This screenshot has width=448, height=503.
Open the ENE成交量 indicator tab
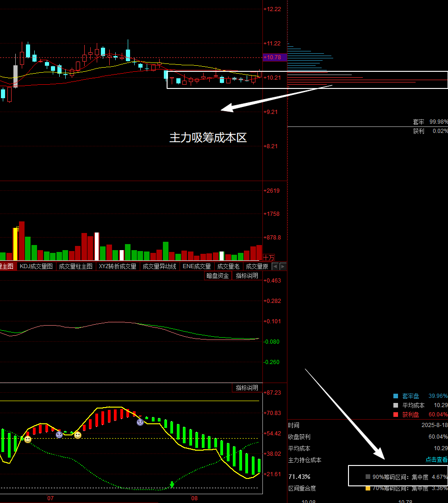(x=197, y=266)
